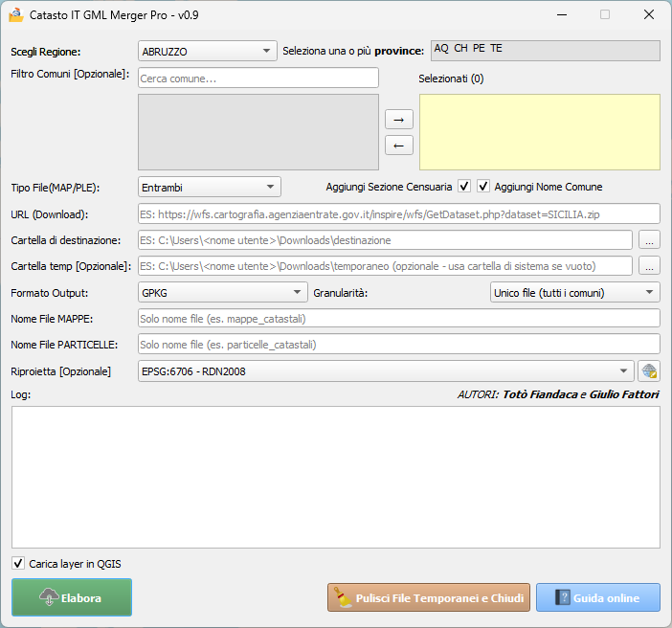Toggle Aggiungi Sezione Censuaria checkbox
Image resolution: width=672 pixels, height=628 pixels.
tap(464, 187)
